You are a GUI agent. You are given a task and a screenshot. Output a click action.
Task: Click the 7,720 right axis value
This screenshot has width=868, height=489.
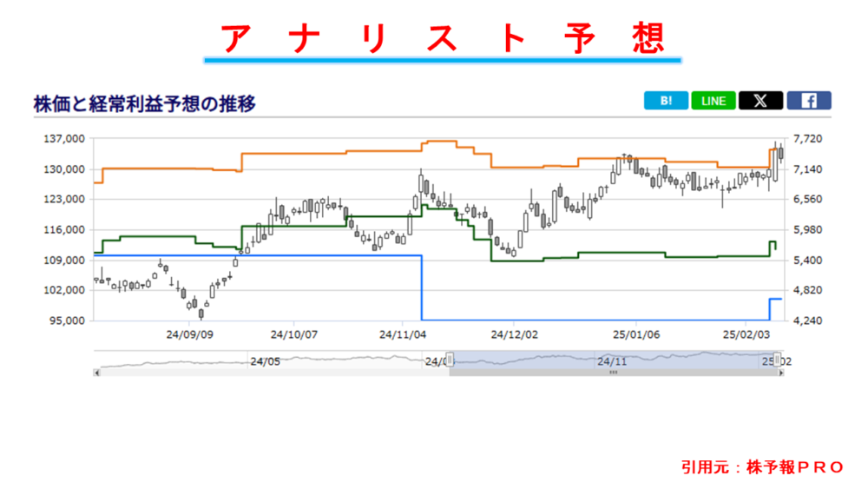[807, 138]
